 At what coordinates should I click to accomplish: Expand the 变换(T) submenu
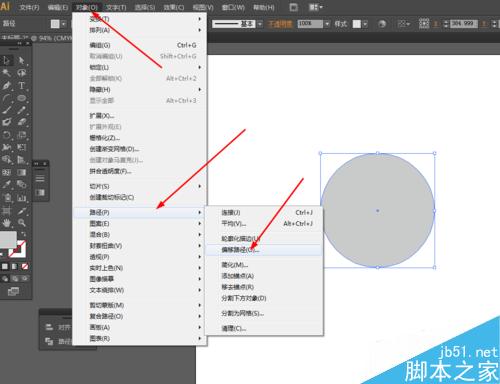pyautogui.click(x=140, y=19)
